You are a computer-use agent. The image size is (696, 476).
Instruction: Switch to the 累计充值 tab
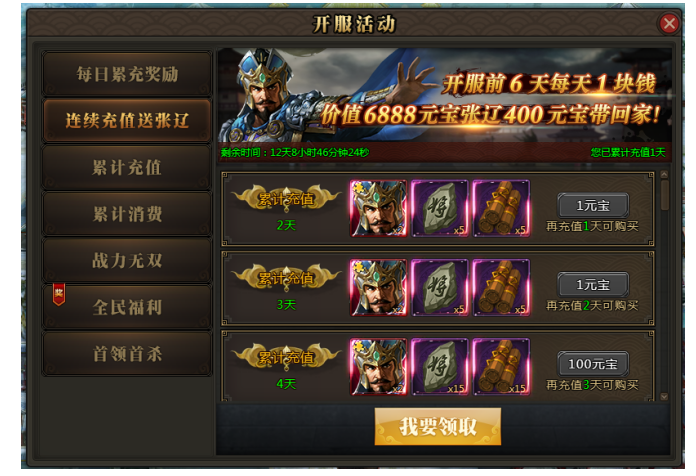(x=127, y=167)
